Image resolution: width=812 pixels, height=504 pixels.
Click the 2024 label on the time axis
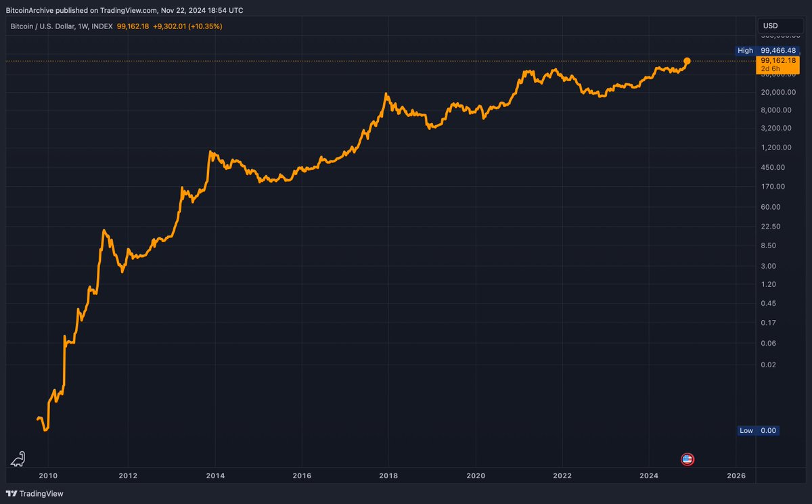tap(648, 476)
